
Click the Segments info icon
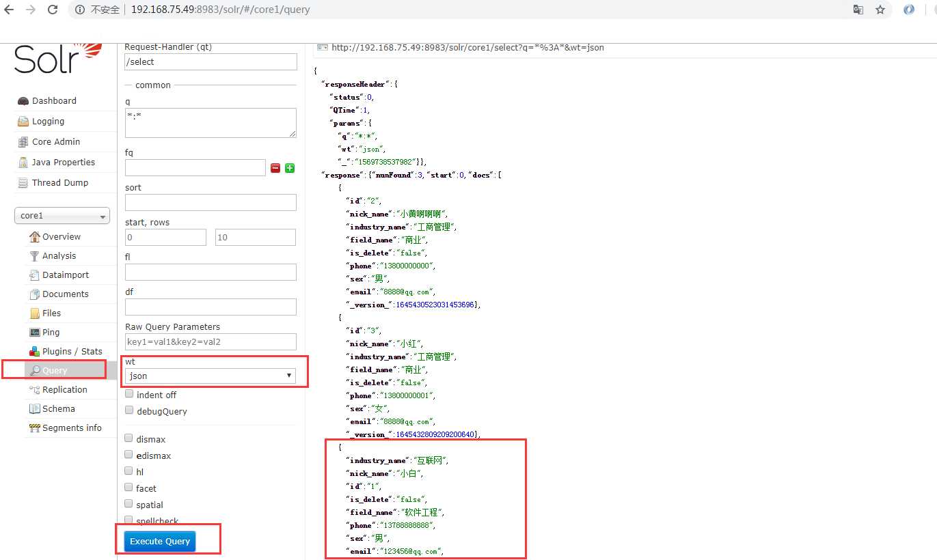[35, 428]
